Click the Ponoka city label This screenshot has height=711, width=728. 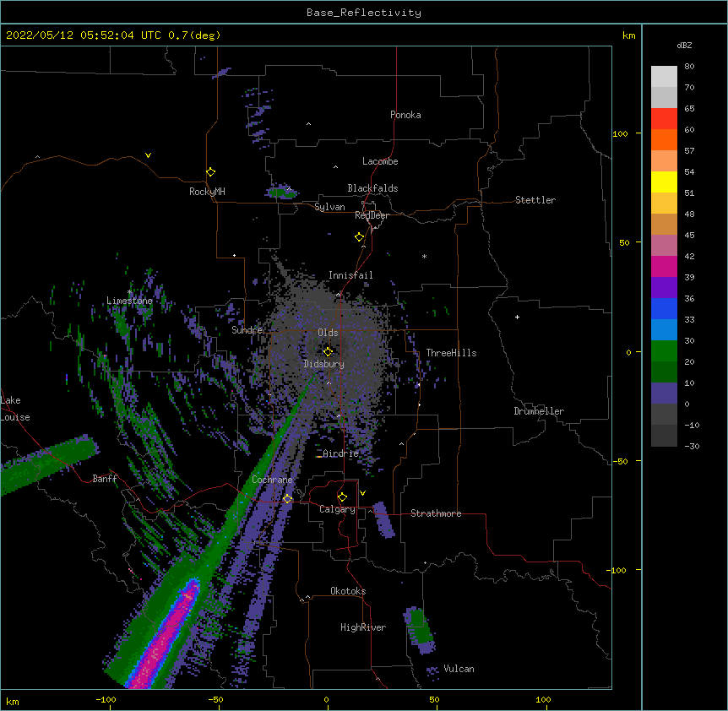tap(405, 115)
